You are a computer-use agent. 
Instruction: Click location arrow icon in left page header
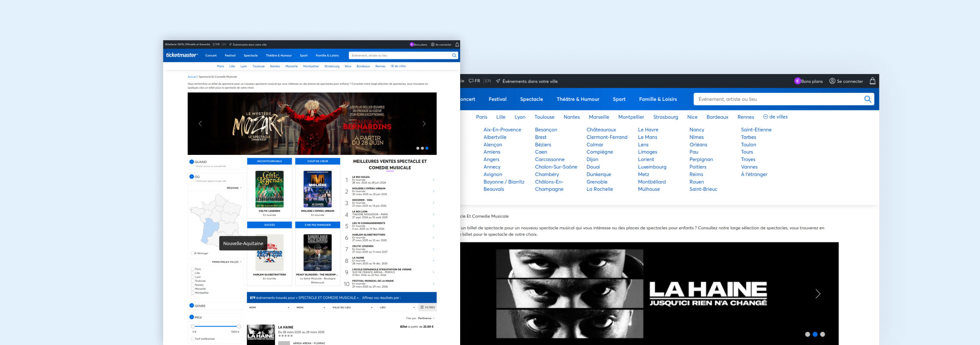pos(230,44)
